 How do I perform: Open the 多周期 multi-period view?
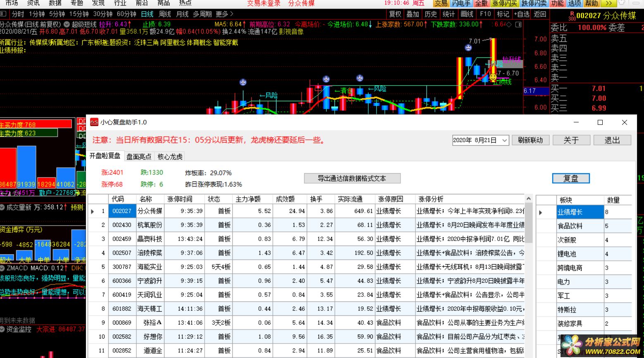[x=203, y=14]
